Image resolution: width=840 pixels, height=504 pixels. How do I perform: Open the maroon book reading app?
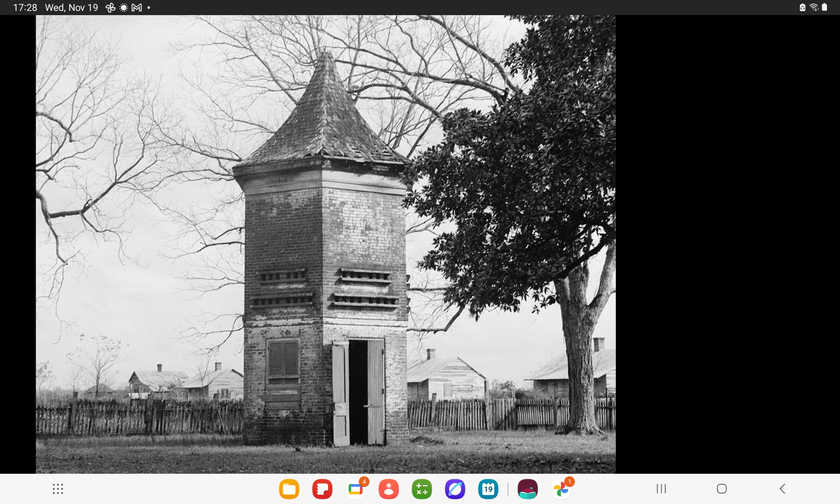click(528, 489)
